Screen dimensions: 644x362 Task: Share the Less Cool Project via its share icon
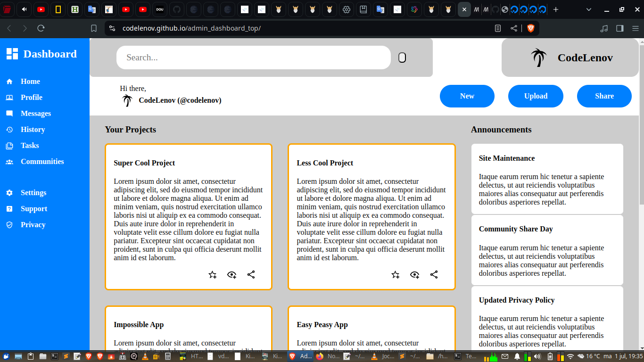[x=434, y=274]
